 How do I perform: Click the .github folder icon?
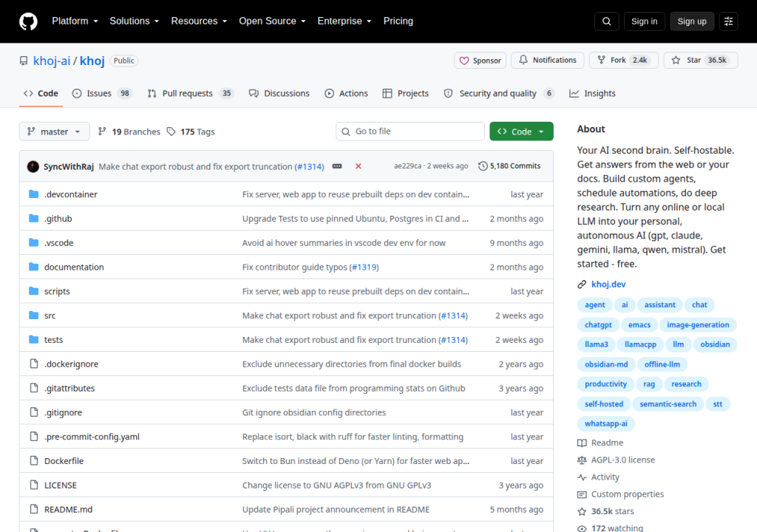[33, 218]
